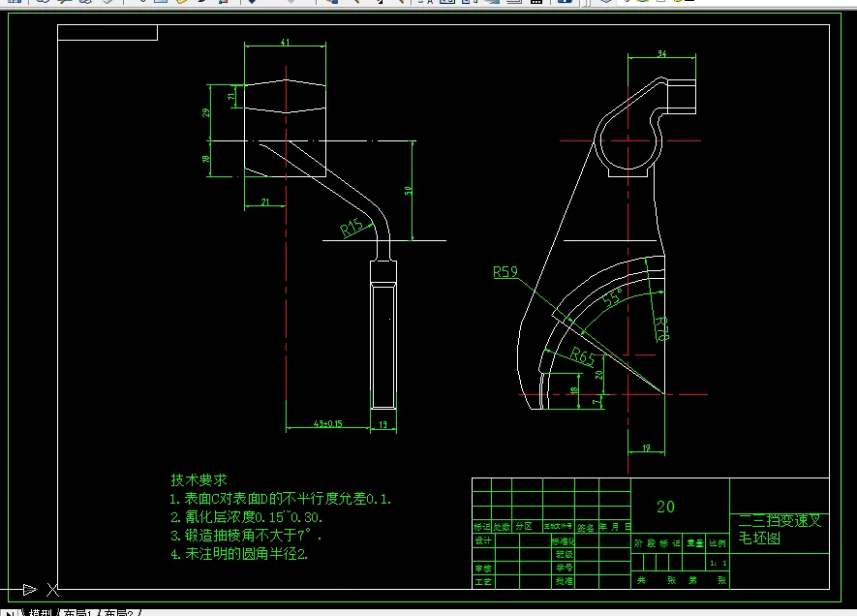Select the 分区 header cell
This screenshot has width=857, height=616.
[x=524, y=526]
